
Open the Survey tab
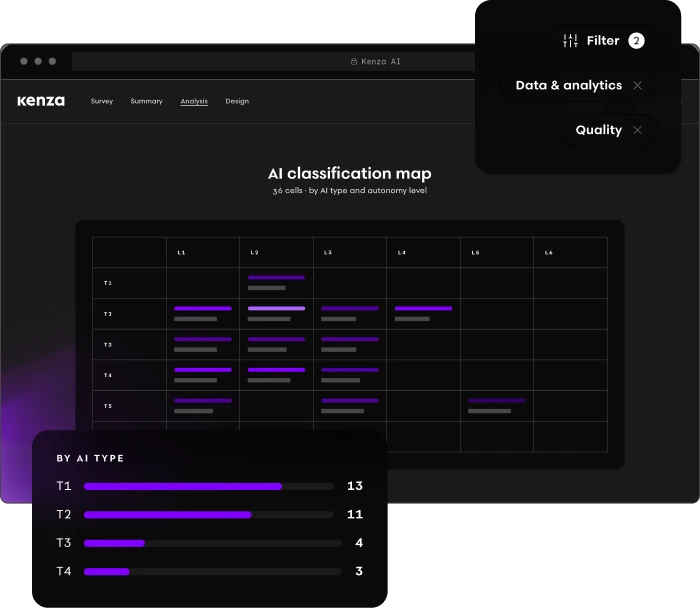tap(102, 101)
